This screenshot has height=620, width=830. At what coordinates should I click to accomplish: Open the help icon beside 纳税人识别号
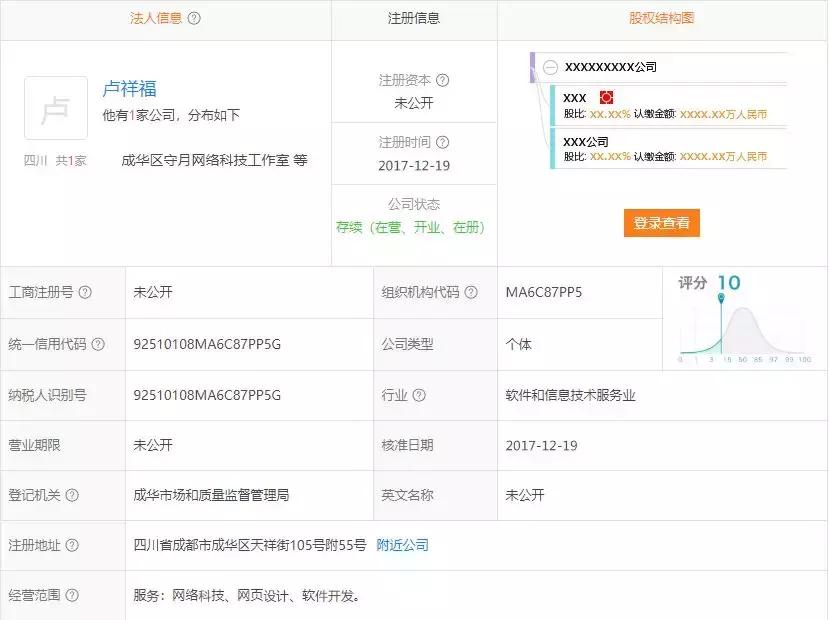(x=97, y=394)
